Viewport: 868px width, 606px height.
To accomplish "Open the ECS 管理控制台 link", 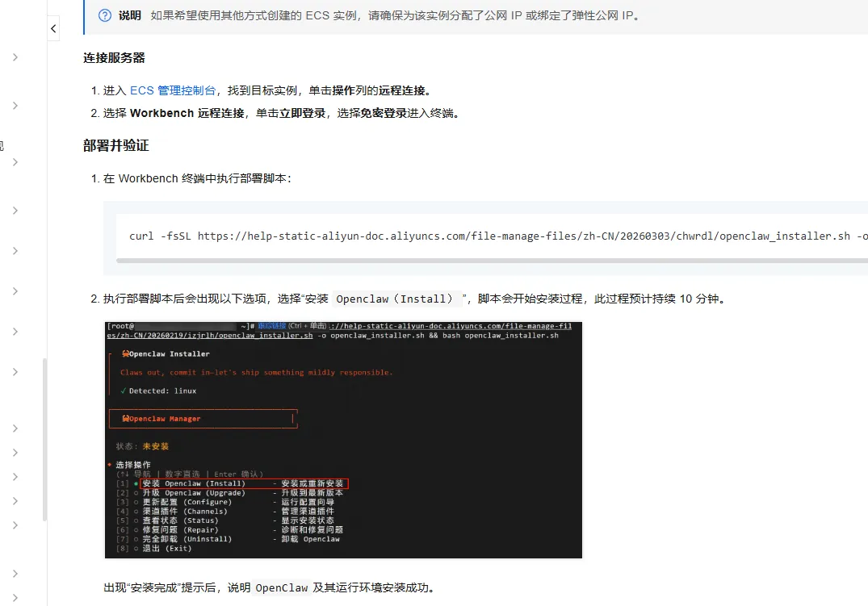I will click(173, 90).
